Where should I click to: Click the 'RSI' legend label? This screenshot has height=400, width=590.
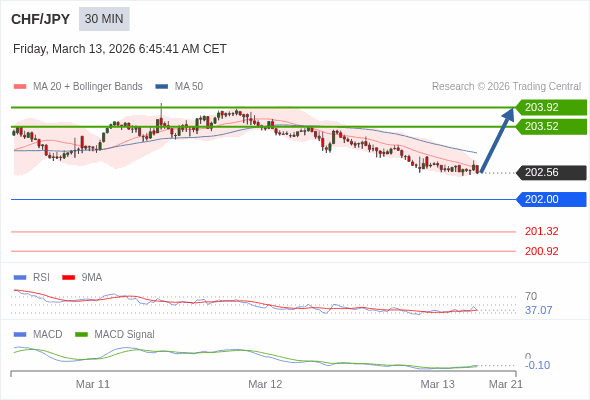pyautogui.click(x=41, y=278)
